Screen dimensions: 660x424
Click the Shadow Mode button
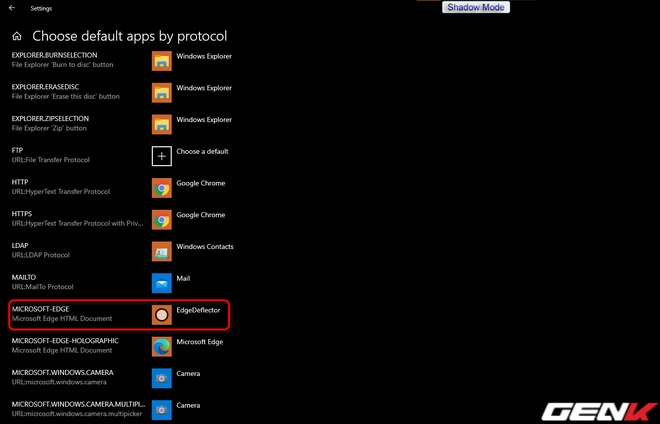point(476,7)
